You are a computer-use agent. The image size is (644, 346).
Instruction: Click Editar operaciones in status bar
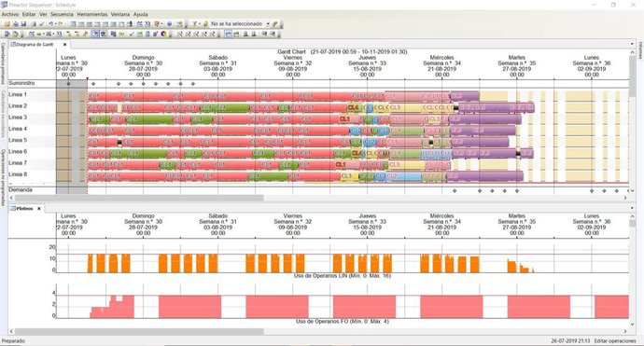pos(615,340)
